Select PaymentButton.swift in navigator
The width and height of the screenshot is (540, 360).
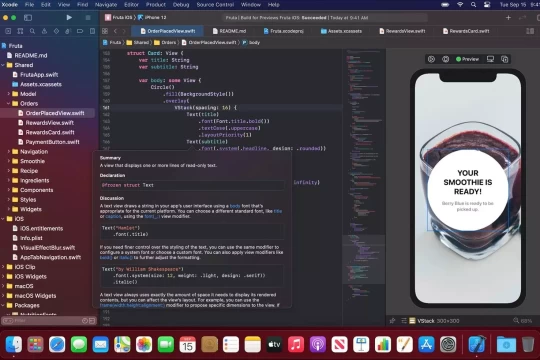52,142
